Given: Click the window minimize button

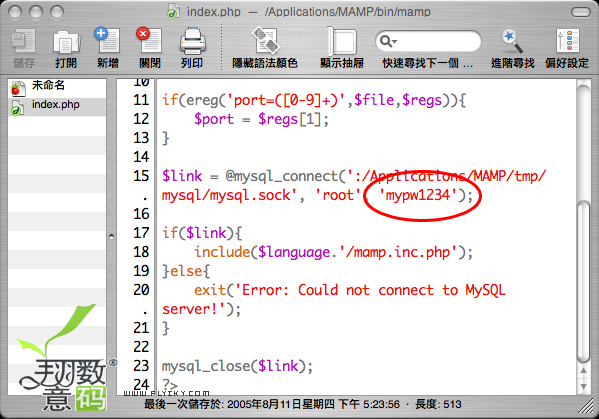Looking at the screenshot, I should click(36, 12).
